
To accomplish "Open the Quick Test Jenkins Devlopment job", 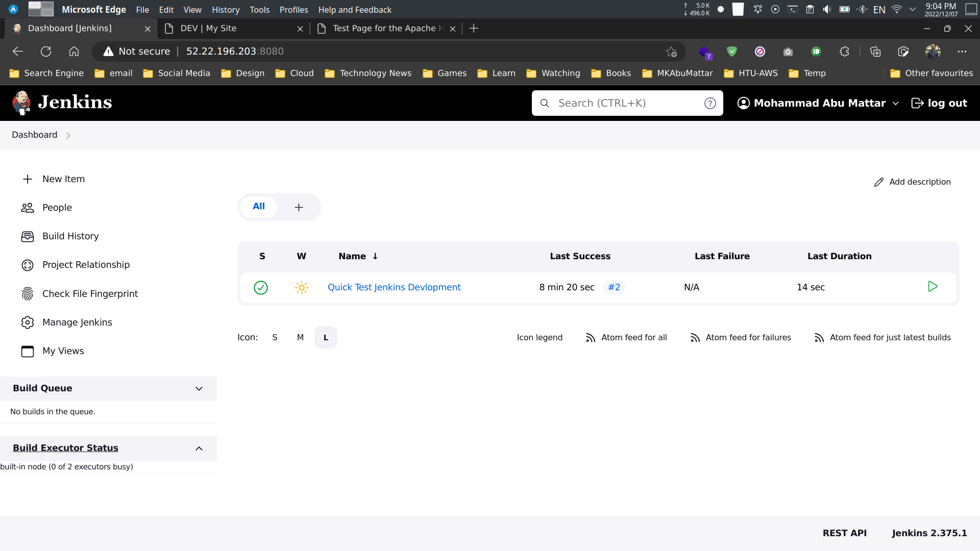I will 394,287.
